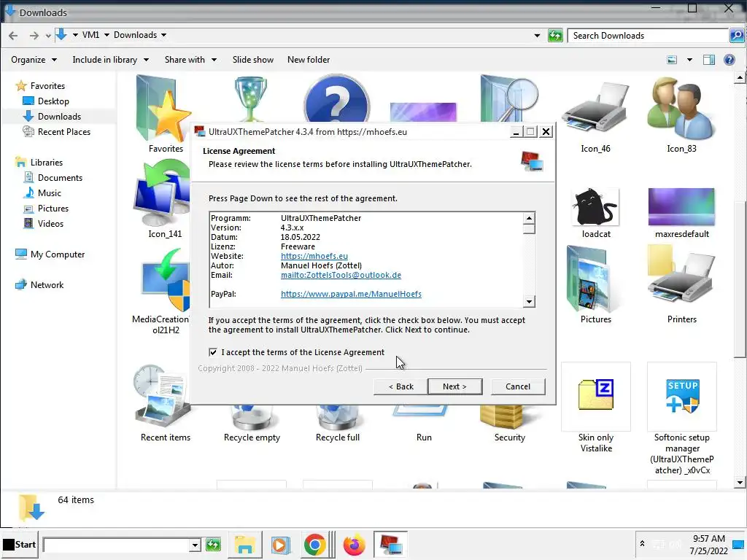
Task: Click Slide show in the toolbar
Action: point(253,60)
